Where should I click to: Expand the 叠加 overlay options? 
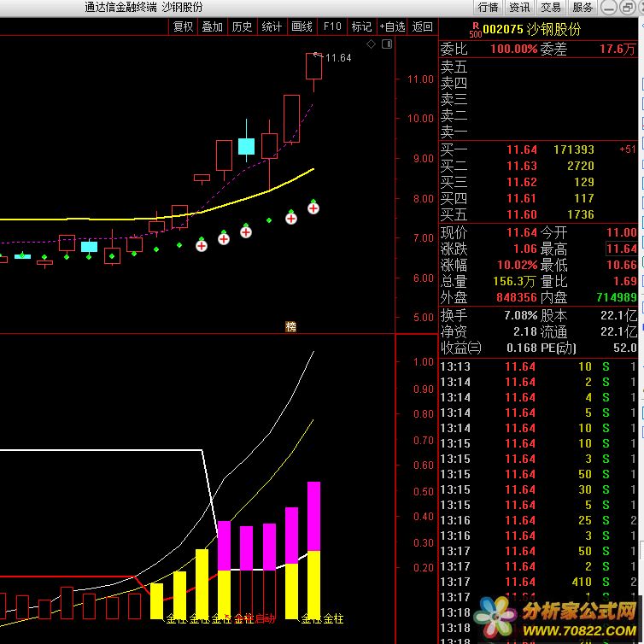[212, 26]
